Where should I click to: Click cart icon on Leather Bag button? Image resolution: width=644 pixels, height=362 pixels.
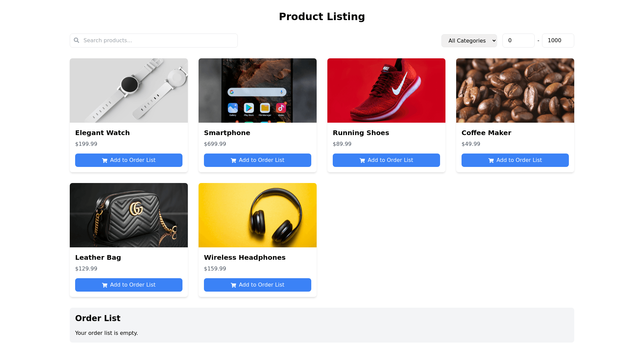coord(105,285)
